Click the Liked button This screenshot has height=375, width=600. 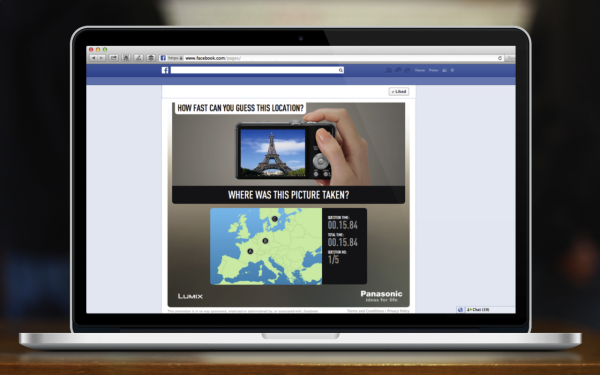399,91
